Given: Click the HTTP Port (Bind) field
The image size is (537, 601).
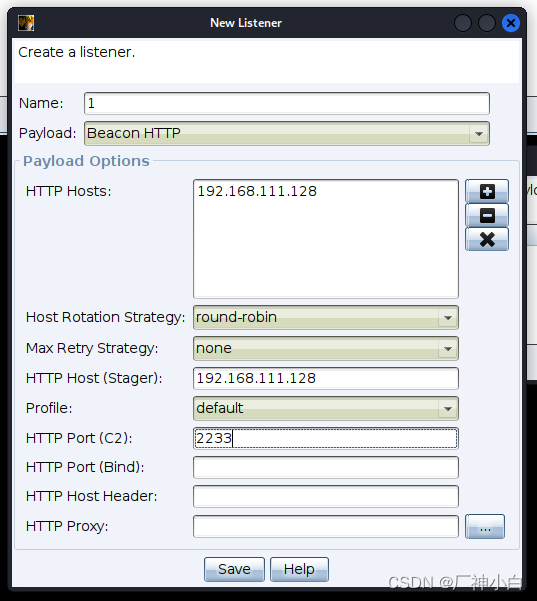Looking at the screenshot, I should pyautogui.click(x=326, y=467).
